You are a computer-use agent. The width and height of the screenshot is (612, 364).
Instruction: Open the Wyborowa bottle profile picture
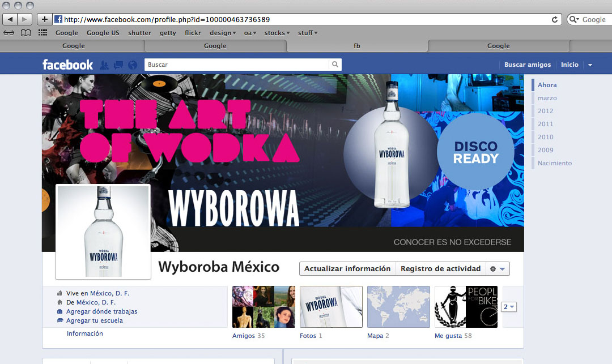coord(103,232)
